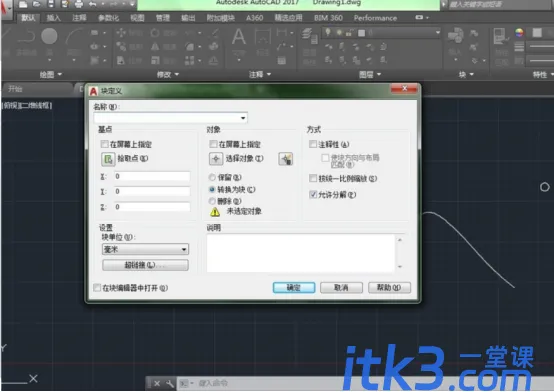Select the Retain objects radio button
554x392 pixels.
click(212, 177)
